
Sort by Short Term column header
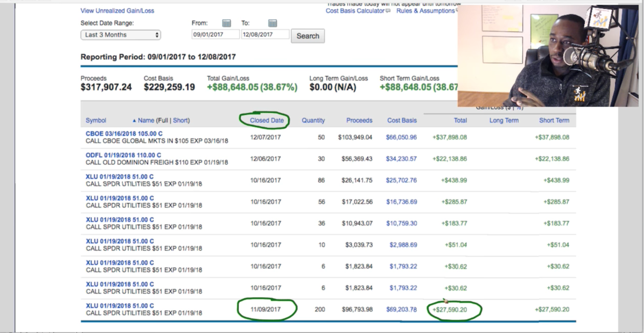pos(554,120)
